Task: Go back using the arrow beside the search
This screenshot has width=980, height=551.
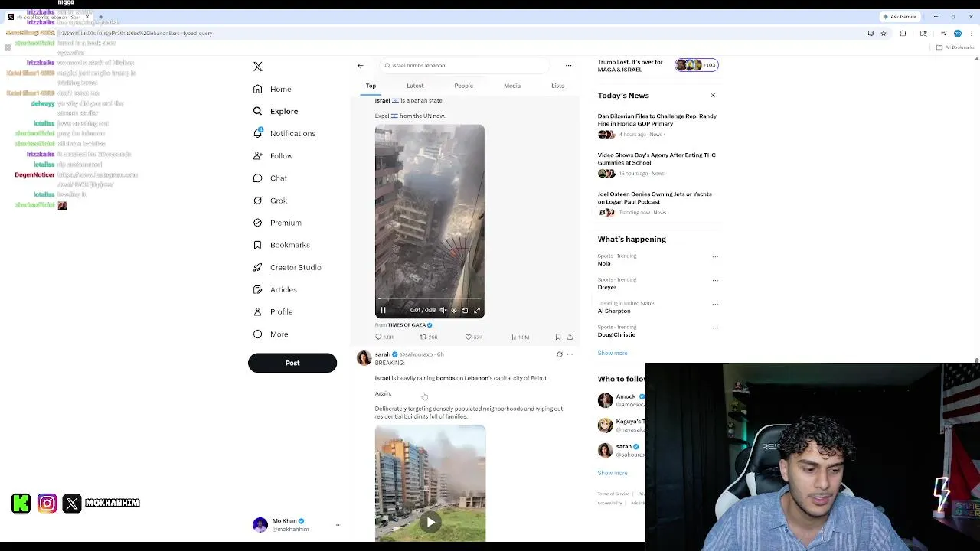Action: [361, 66]
